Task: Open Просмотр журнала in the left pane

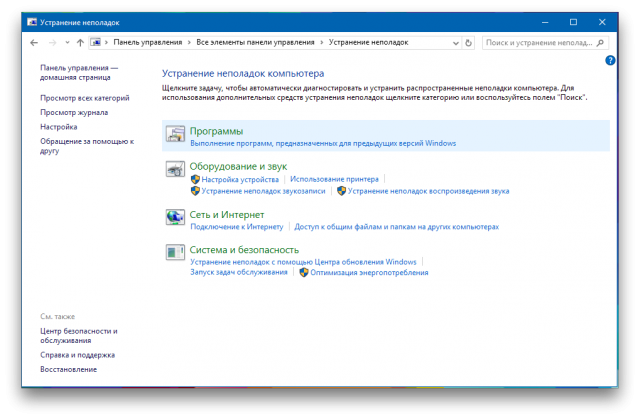Action: pyautogui.click(x=74, y=113)
